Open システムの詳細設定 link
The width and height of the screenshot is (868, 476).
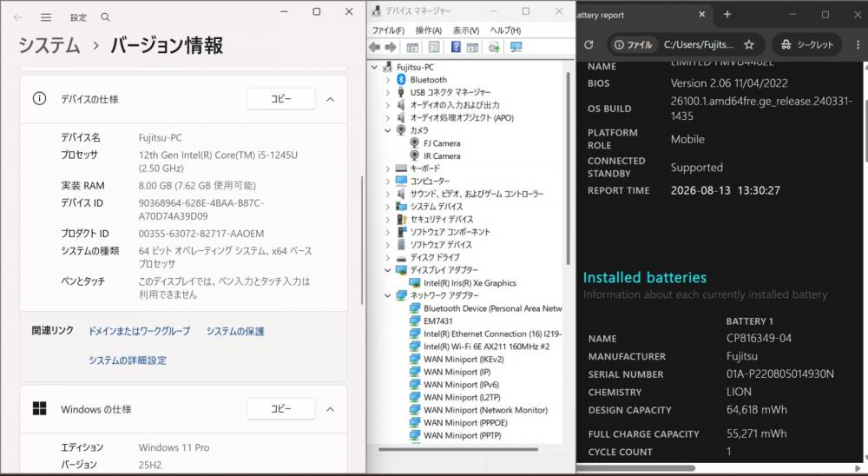tap(128, 360)
